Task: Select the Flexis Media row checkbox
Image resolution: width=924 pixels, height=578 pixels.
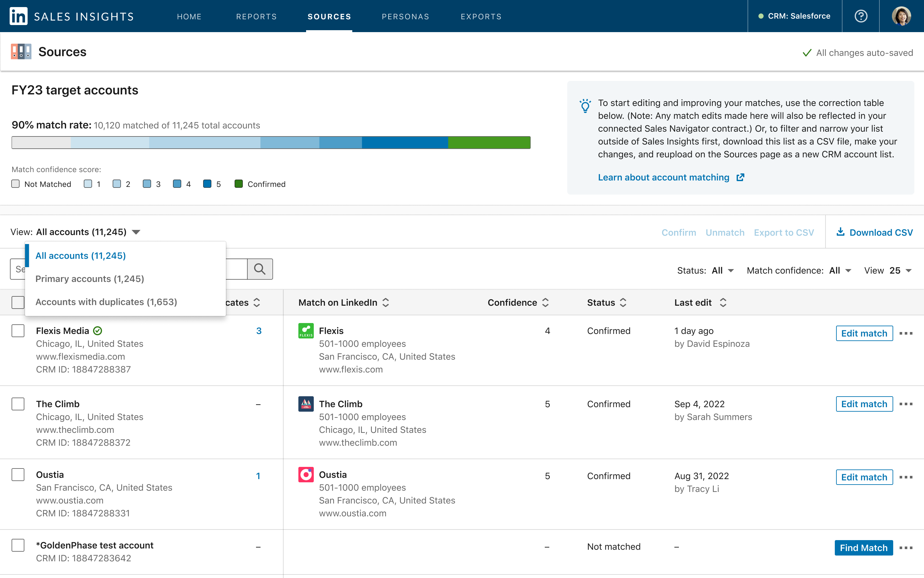Action: pyautogui.click(x=18, y=331)
